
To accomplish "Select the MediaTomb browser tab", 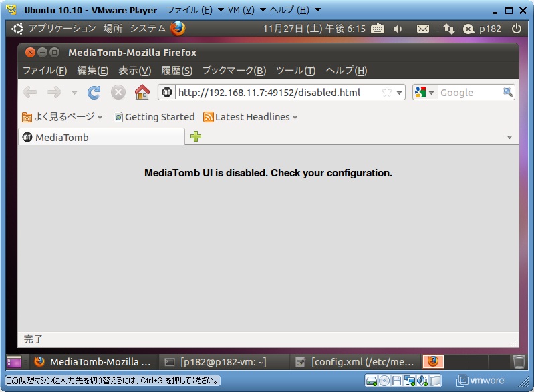I will point(102,137).
